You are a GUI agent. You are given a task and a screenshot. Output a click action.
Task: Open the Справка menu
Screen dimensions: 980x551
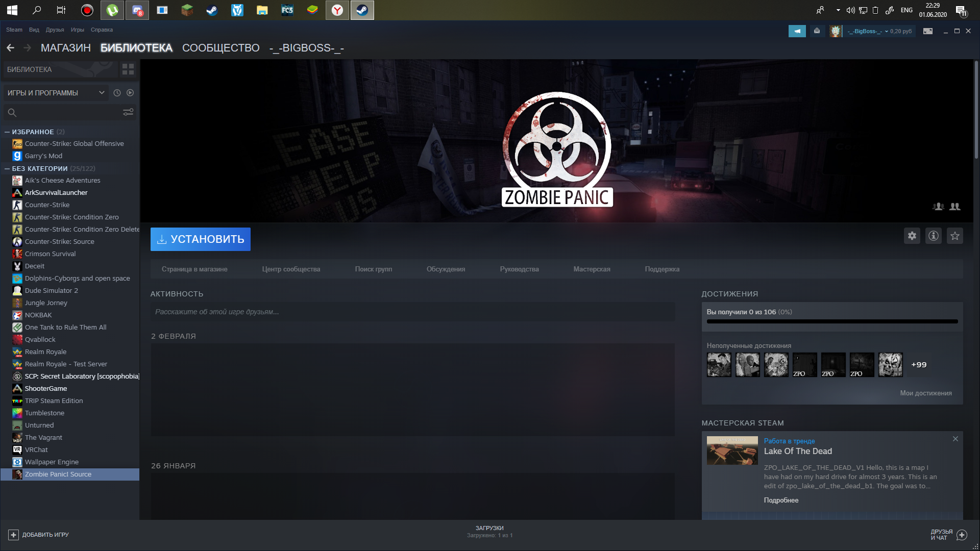[102, 30]
